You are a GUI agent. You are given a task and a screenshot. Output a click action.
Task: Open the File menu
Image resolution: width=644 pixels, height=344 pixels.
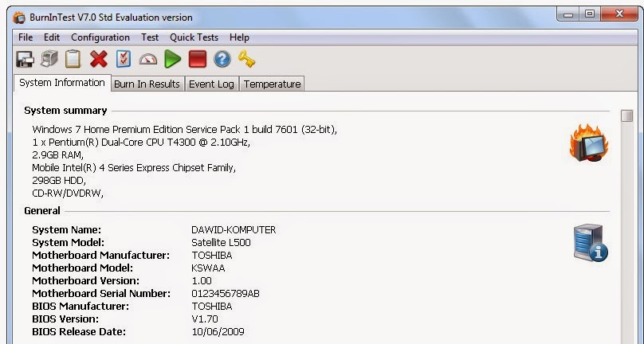[26, 37]
